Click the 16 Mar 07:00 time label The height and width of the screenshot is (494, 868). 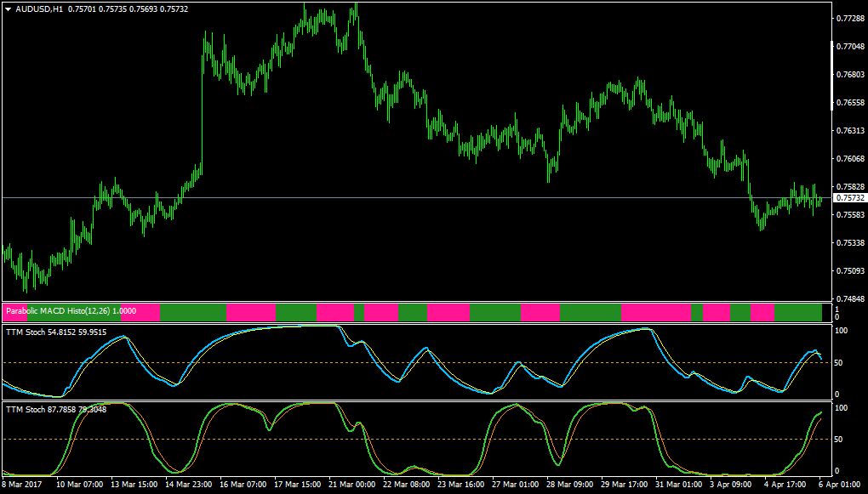point(243,484)
